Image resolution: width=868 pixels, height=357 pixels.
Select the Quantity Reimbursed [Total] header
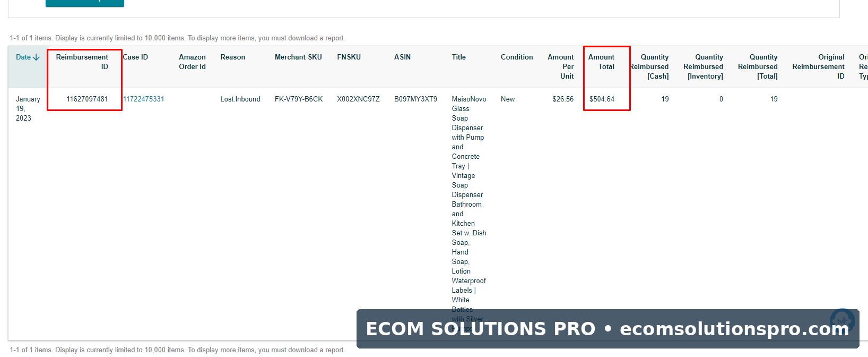[x=758, y=66]
